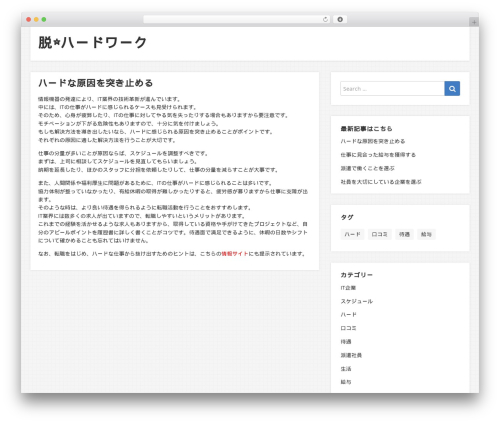Image resolution: width=500 pixels, height=423 pixels.
Task: Open the ハード entry in the カテゴリー list
Action: [348, 315]
